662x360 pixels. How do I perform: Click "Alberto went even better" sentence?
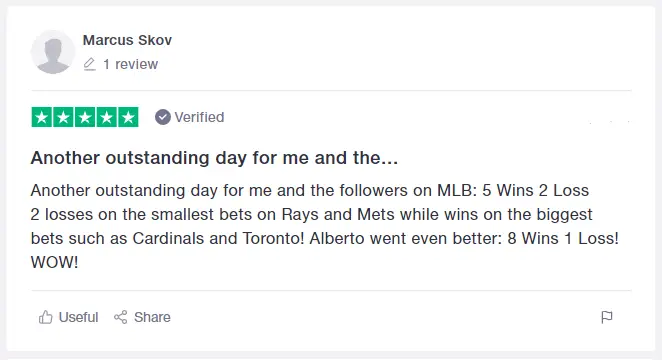464,238
